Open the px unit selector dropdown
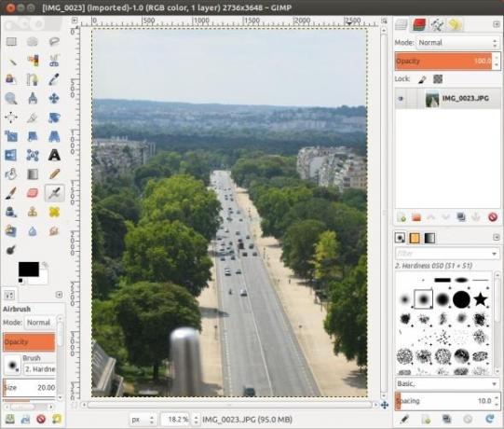Screen dimensions: 504x429 [x=143, y=420]
